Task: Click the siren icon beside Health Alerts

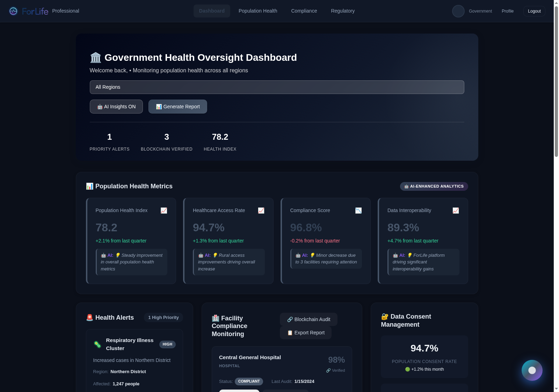Action: 90,318
